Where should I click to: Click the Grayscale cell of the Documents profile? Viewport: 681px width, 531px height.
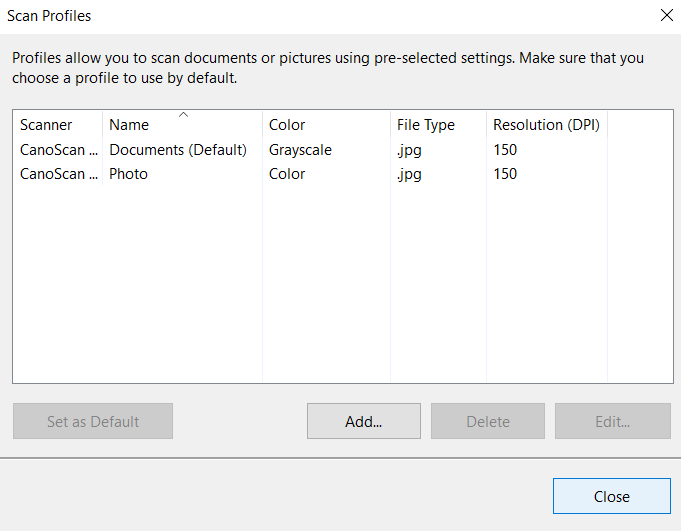click(300, 150)
